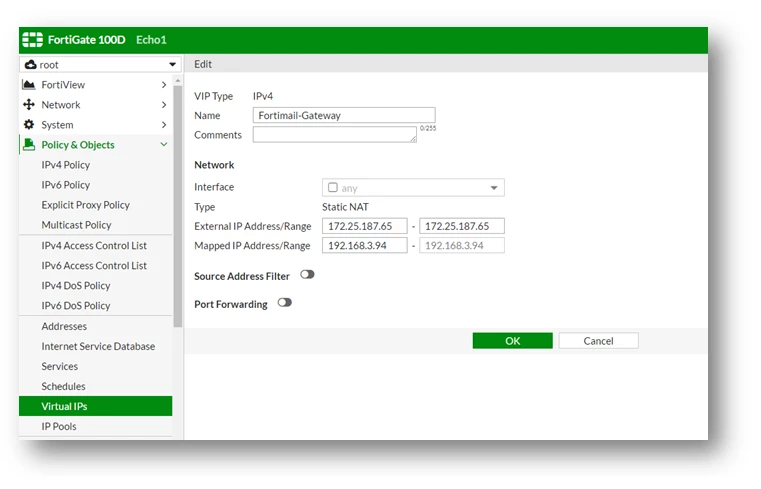
Task: Click the root VDOM cloud icon
Action: click(x=31, y=65)
